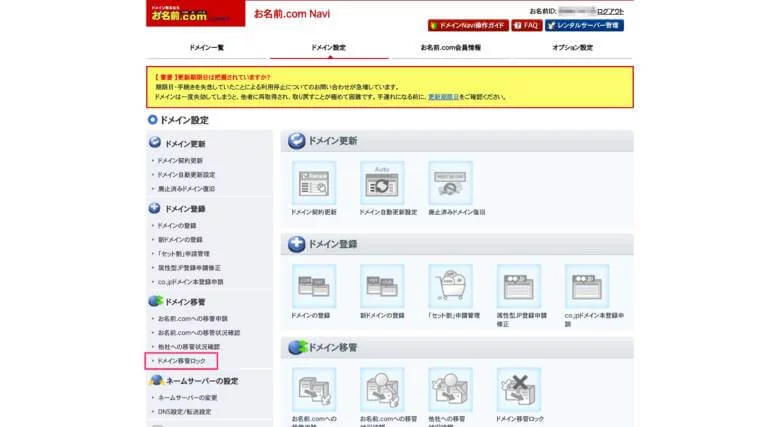Open the 廃止済みドメイン復旧 icon tile

point(450,183)
